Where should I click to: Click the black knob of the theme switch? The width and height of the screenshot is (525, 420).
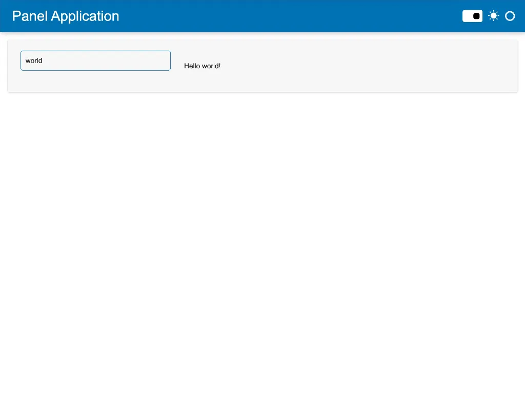point(476,16)
